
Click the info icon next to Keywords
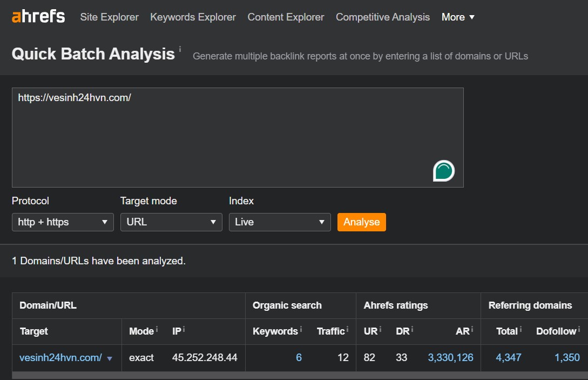pos(301,329)
